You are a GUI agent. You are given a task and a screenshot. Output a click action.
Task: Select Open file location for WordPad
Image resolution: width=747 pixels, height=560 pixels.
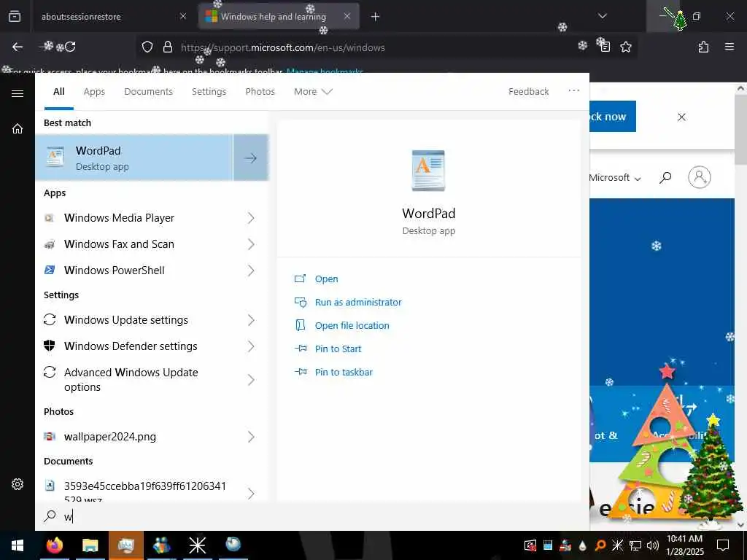pyautogui.click(x=352, y=325)
